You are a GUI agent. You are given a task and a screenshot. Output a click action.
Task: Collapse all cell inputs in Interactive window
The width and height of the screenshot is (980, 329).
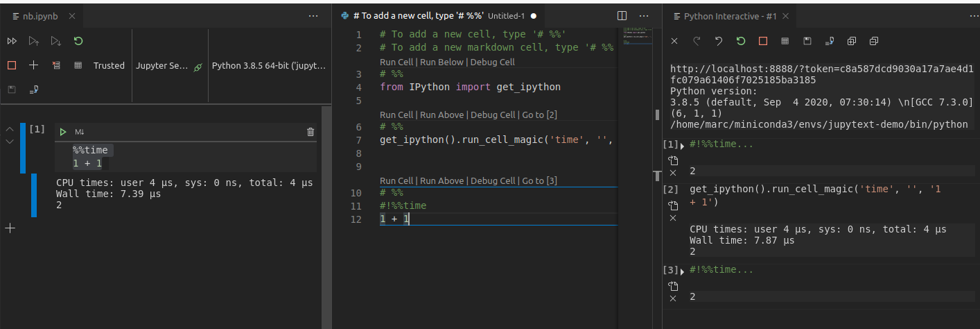[x=874, y=42]
